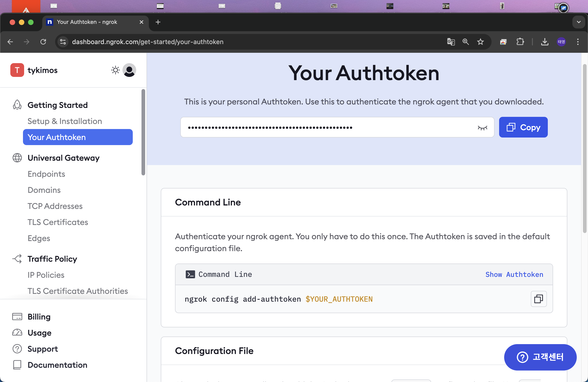
Task: Click the Command Line terminal icon
Action: click(x=190, y=274)
